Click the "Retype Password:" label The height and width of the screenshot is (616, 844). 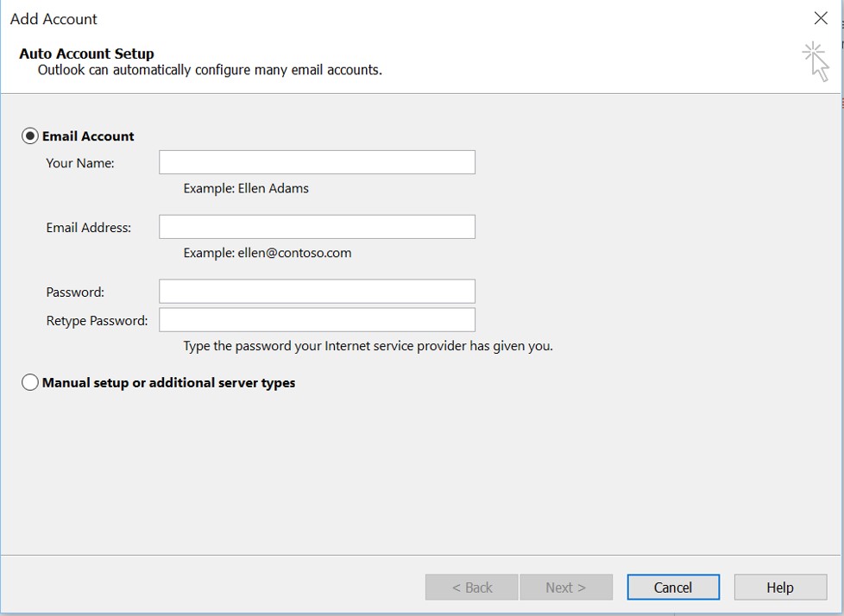pyautogui.click(x=97, y=321)
